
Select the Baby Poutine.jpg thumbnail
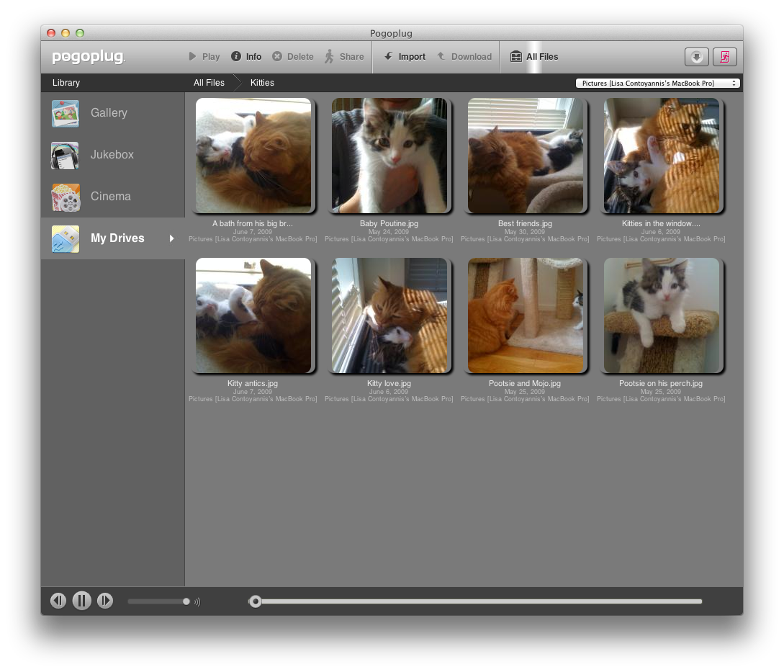click(x=389, y=156)
